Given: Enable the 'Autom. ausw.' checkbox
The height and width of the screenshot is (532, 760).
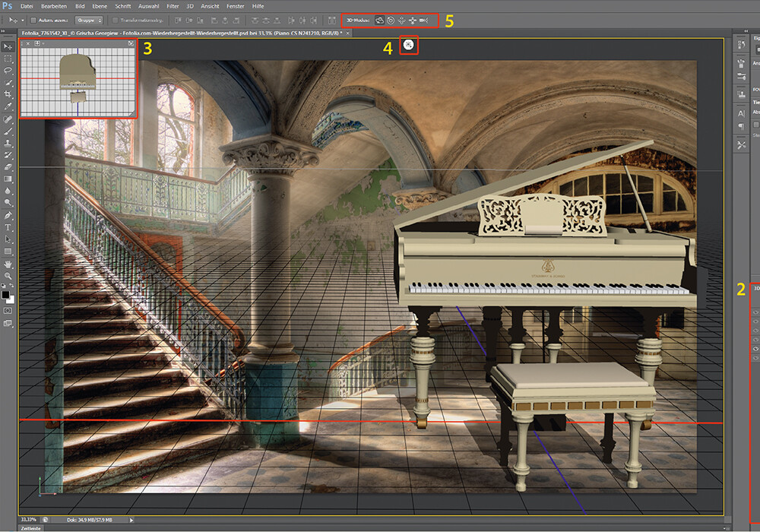Looking at the screenshot, I should pos(33,21).
